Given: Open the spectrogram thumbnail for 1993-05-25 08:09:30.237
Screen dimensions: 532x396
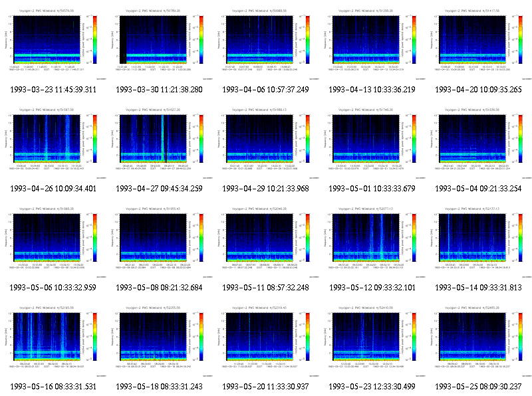Looking at the screenshot, I should (479, 341).
